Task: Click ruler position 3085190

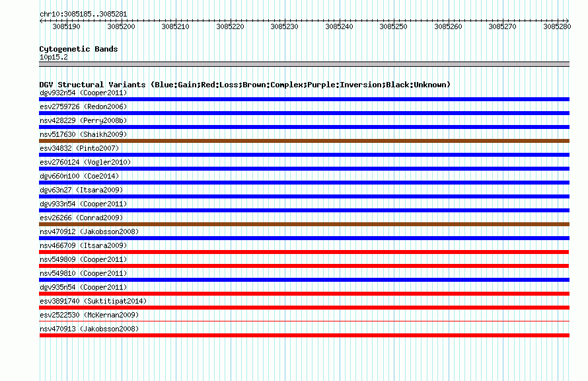Action: coord(66,26)
